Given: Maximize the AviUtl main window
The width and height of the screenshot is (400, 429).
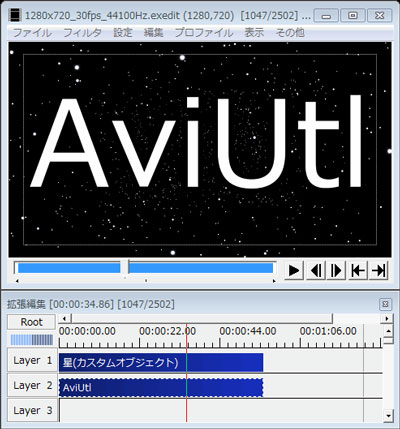Looking at the screenshot, I should coord(353,15).
